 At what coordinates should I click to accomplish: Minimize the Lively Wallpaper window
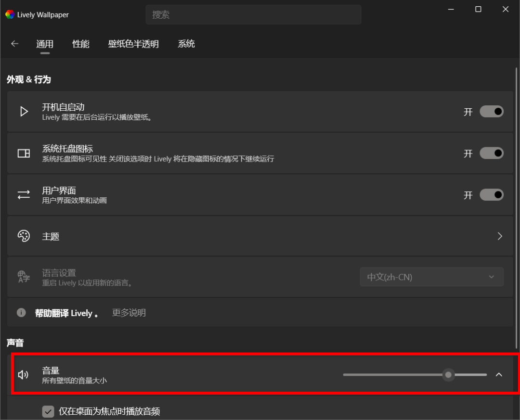point(451,9)
